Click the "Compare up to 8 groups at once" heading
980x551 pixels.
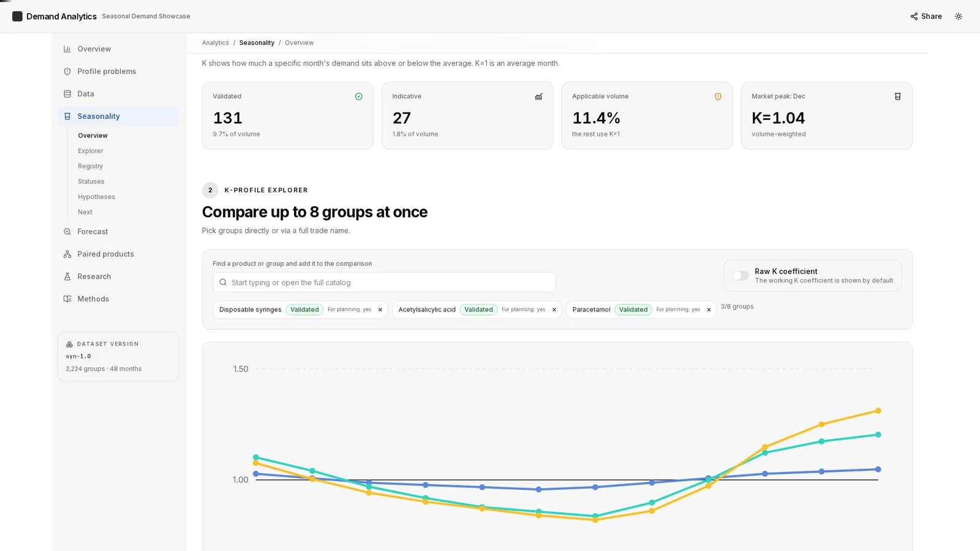click(315, 212)
